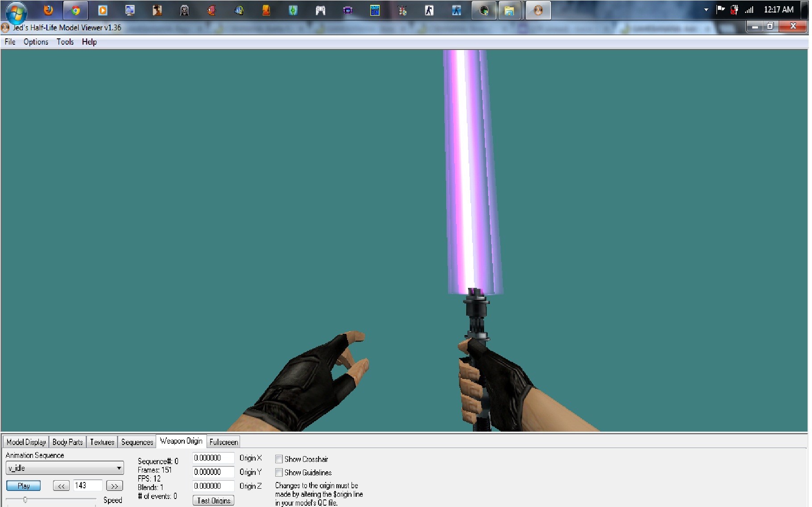The height and width of the screenshot is (507, 812).
Task: Open the Windows Start menu orb
Action: pos(17,12)
